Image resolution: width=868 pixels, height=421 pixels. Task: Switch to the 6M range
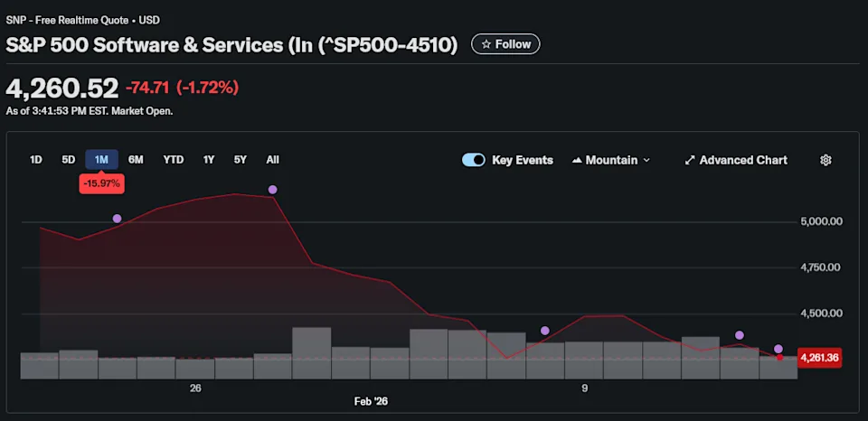[136, 160]
